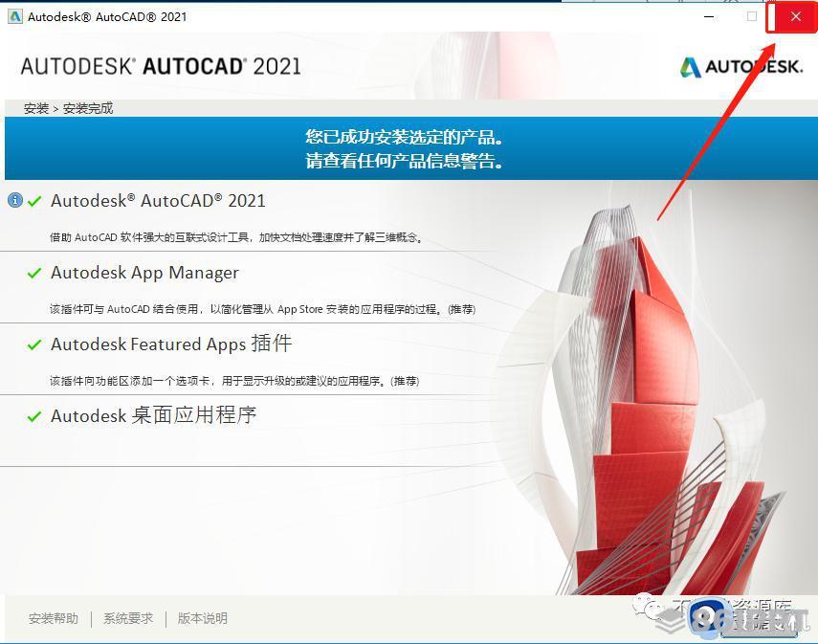
Task: Open the 版本说明 link
Action: pyautogui.click(x=203, y=618)
